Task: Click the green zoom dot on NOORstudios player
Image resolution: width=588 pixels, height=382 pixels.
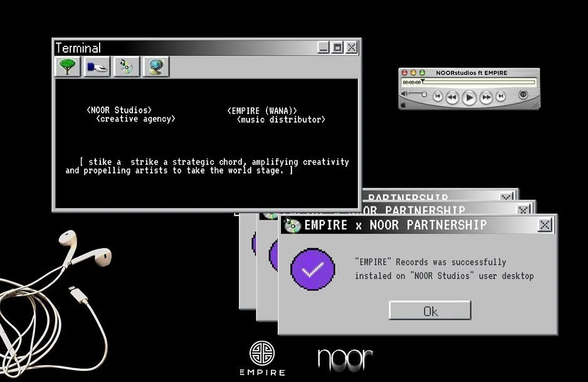Action: point(423,73)
